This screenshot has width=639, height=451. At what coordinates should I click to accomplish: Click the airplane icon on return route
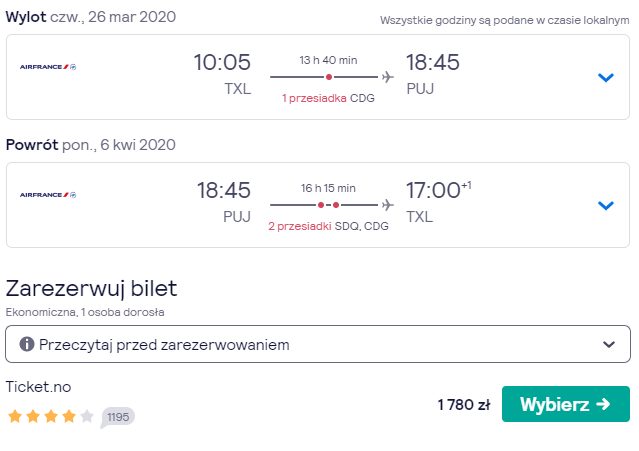pos(388,205)
